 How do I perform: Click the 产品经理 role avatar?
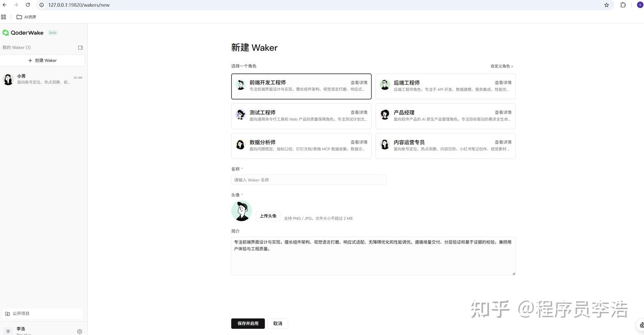(x=385, y=115)
